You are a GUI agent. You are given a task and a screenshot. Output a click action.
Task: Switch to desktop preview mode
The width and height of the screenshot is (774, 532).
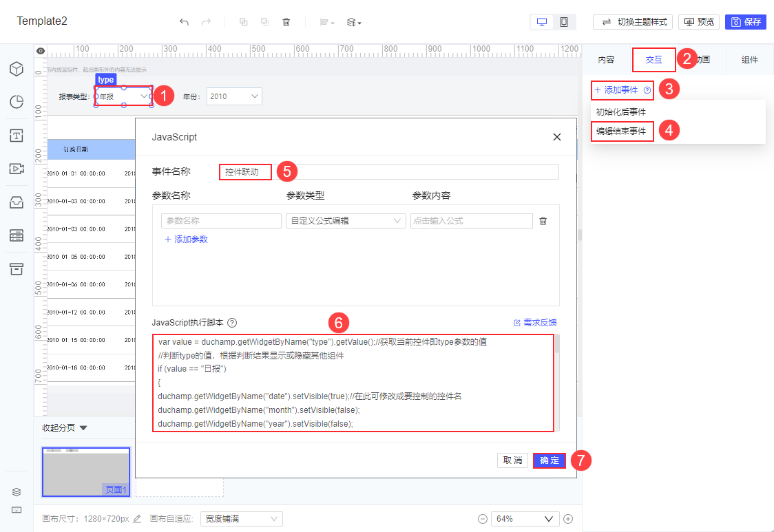click(542, 22)
